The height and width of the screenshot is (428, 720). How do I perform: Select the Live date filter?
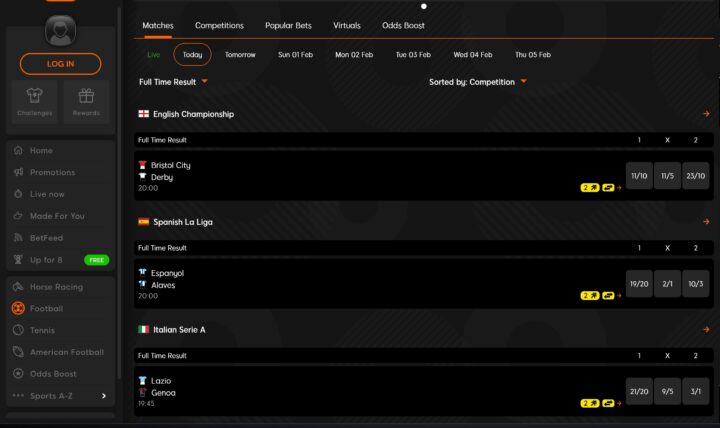[153, 55]
